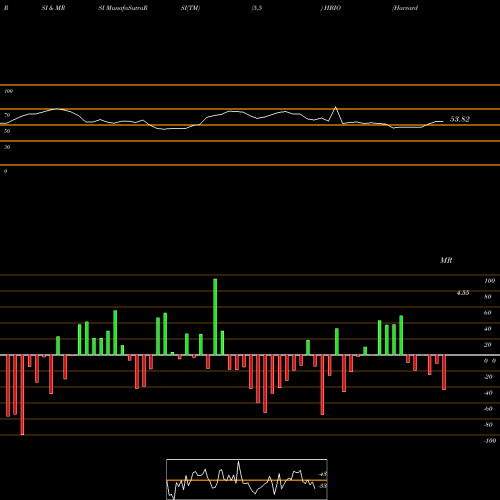This screenshot has height=500, width=500.
Task: Select the RSI panel's 30 level label
Action: pyautogui.click(x=7, y=147)
